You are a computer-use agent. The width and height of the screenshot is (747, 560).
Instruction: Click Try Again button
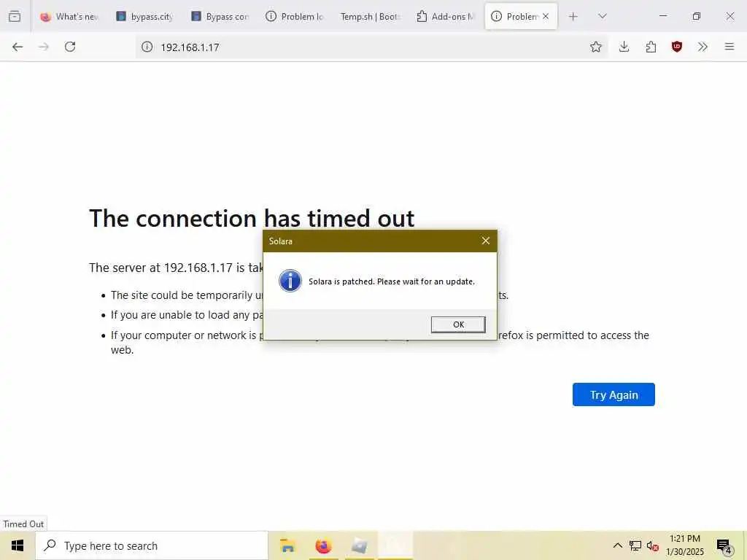click(x=614, y=394)
